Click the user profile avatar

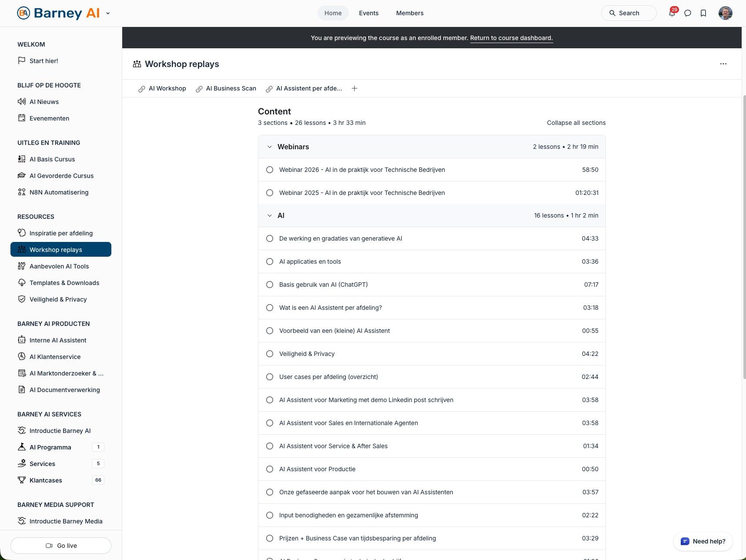click(725, 13)
